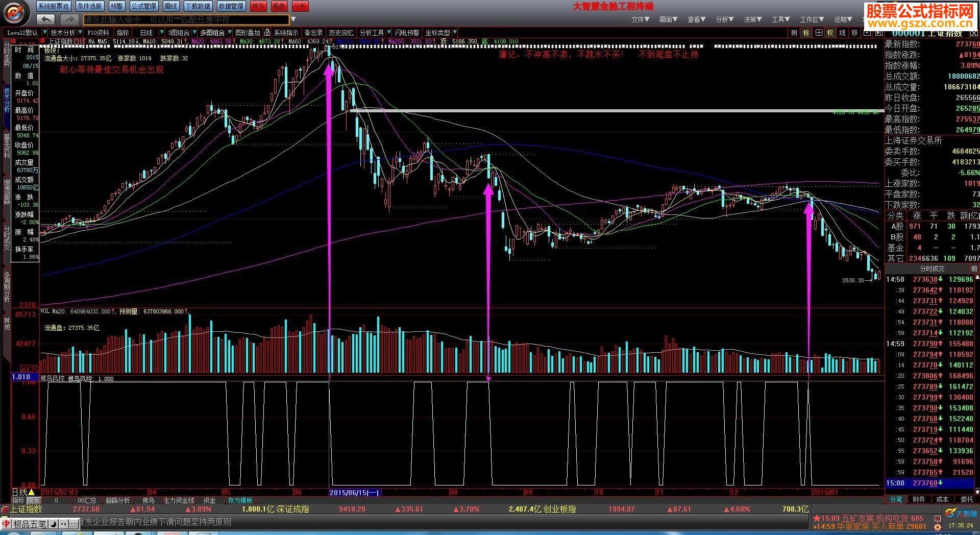Expand the 分析工具 dropdown
Viewport: 980px width, 535px height.
pyautogui.click(x=388, y=32)
